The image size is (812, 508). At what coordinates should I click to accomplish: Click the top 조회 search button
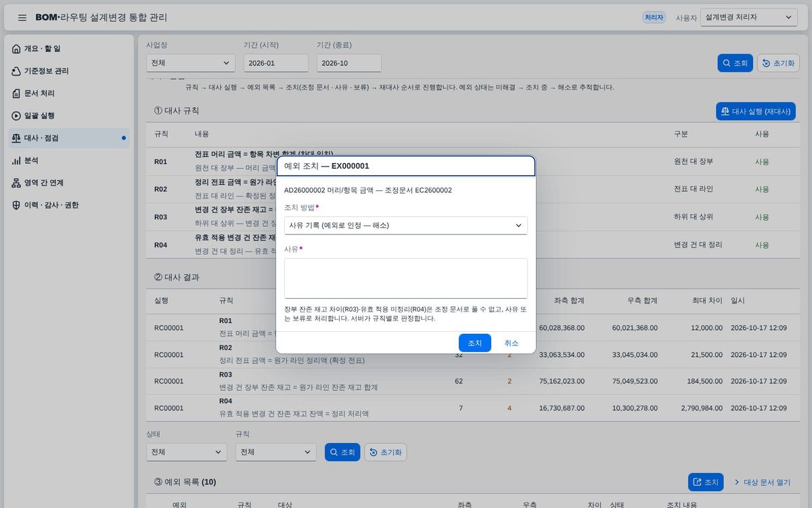(x=735, y=63)
